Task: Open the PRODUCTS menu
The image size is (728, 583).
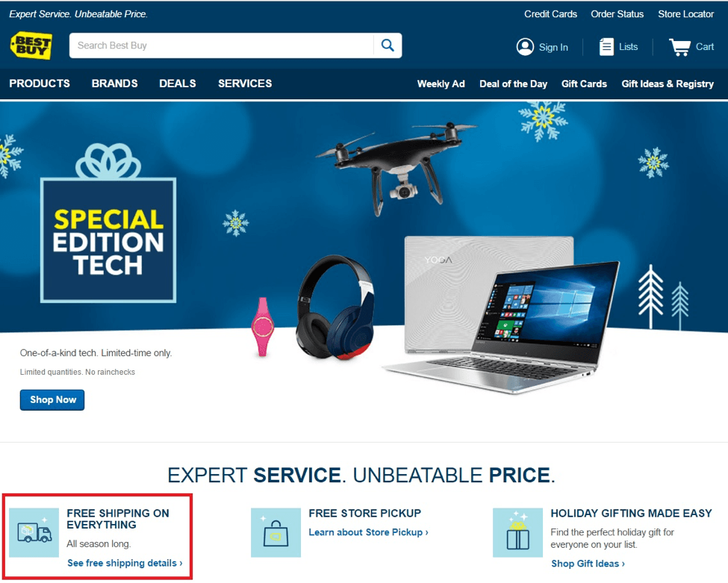Action: 40,84
